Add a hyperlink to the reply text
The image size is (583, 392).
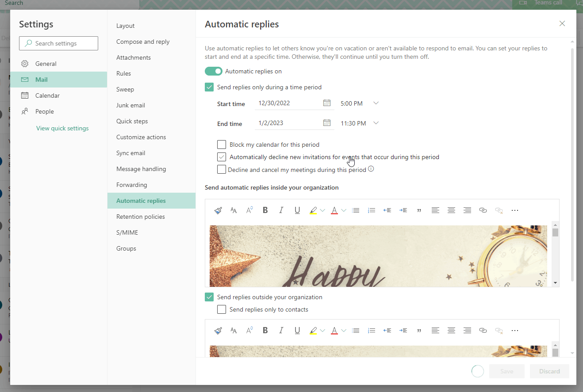[483, 210]
